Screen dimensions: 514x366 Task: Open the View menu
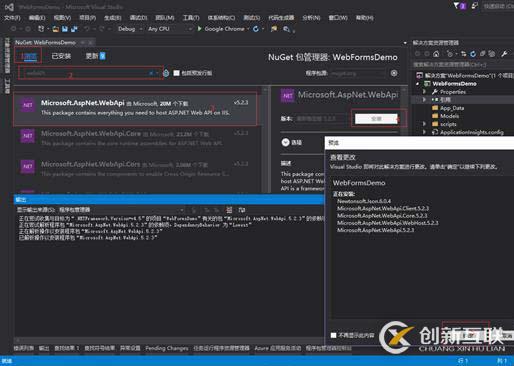pyautogui.click(x=62, y=18)
